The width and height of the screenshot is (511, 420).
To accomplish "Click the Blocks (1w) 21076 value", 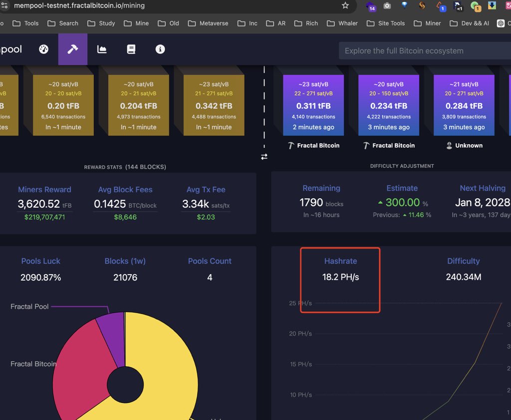I will [x=125, y=278].
